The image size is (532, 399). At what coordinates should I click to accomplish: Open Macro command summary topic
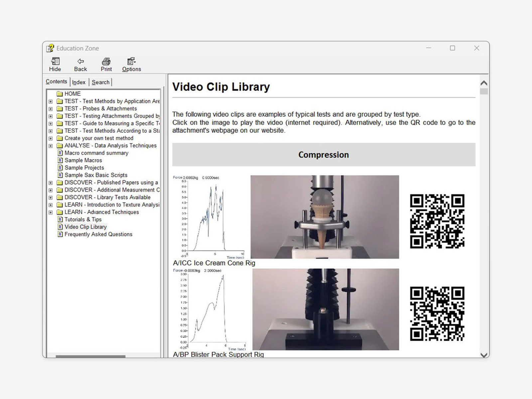pos(96,153)
